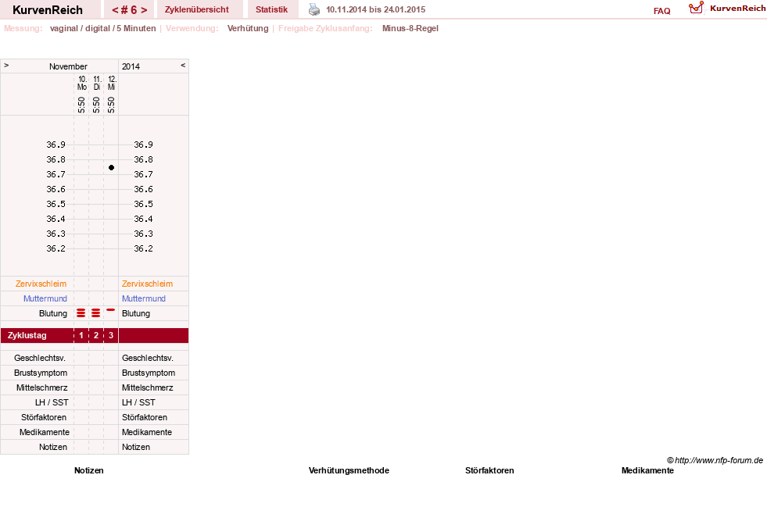Viewport: 767px width, 532px height.
Task: Click the right 'LH / SST' row label
Action: tap(138, 402)
